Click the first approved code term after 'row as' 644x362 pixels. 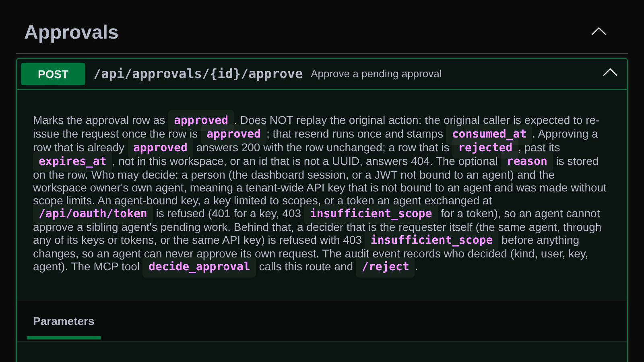pyautogui.click(x=201, y=120)
